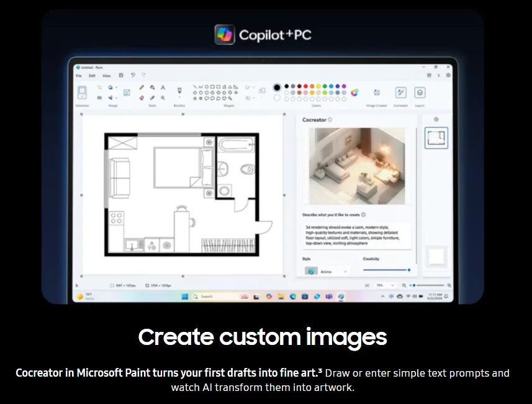
Task: Open Paint settings gear
Action: click(448, 75)
